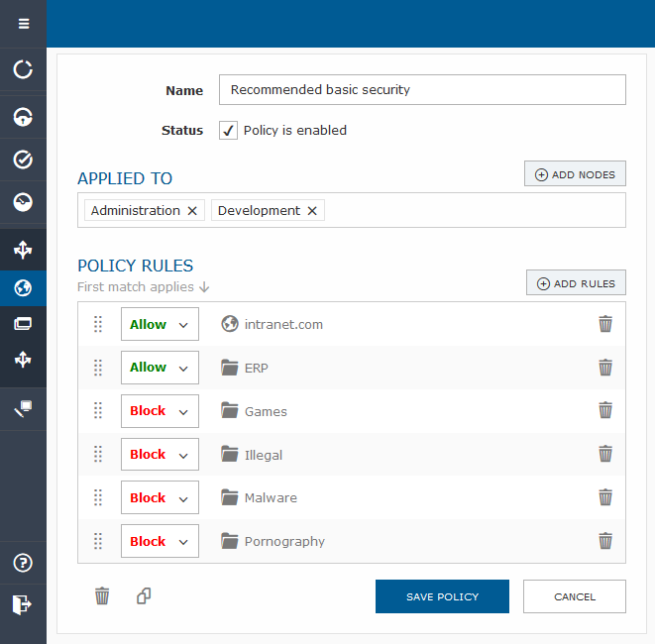Toggle the Policy is enabled checkbox
Screen dimensions: 655x644
tap(228, 130)
